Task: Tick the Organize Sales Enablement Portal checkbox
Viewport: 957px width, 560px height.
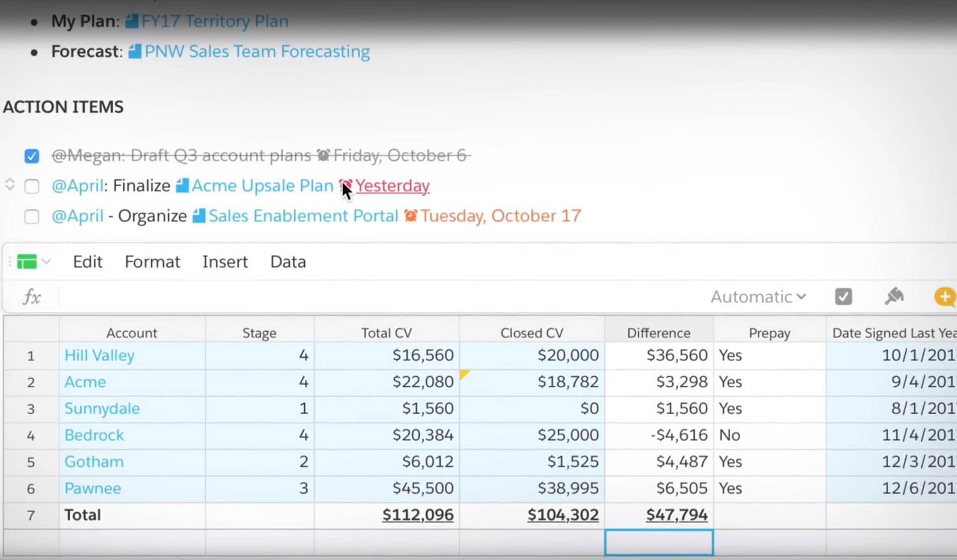Action: [31, 216]
